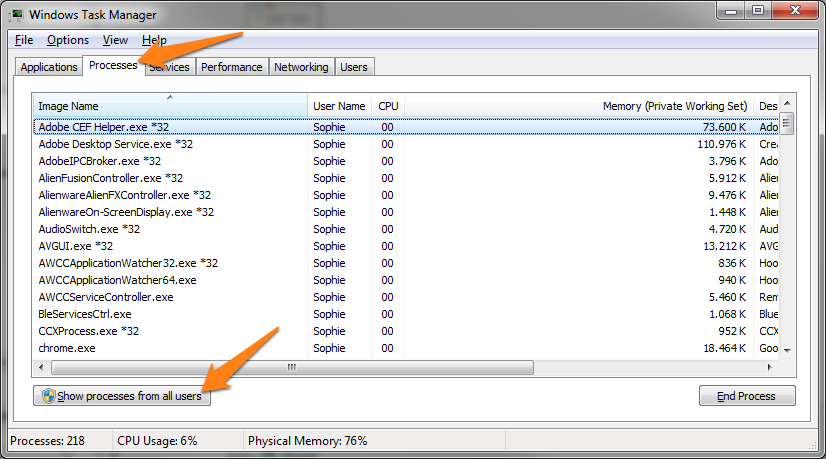Image resolution: width=826 pixels, height=459 pixels.
Task: Sort by Memory (Private Working Set) column
Action: pos(578,106)
